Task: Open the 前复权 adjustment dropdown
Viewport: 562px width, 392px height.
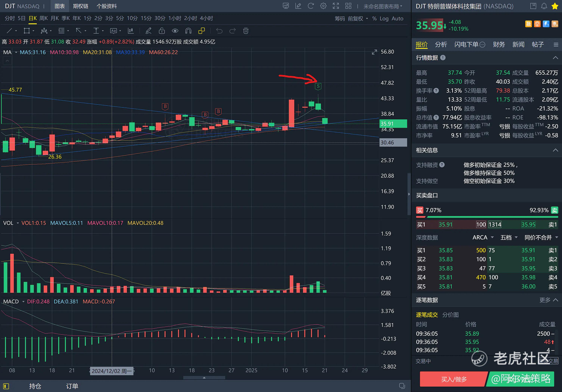Action: tap(358, 19)
